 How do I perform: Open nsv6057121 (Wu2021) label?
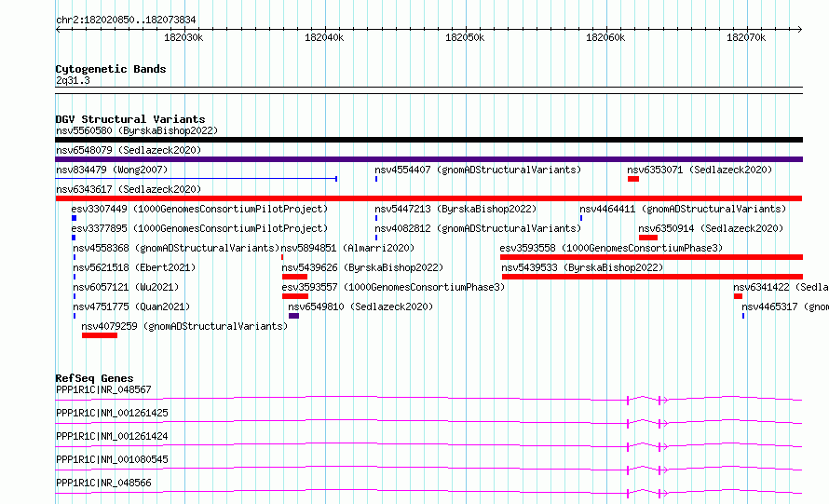click(126, 287)
